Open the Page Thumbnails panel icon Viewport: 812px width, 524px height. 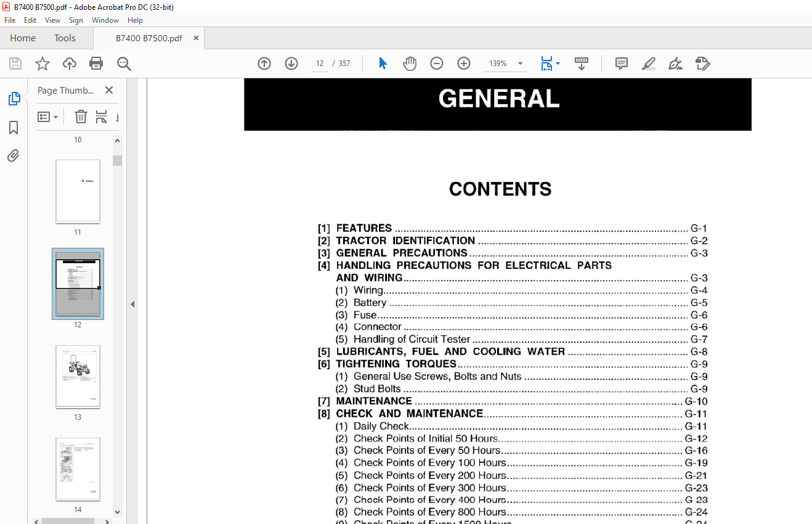[x=14, y=99]
